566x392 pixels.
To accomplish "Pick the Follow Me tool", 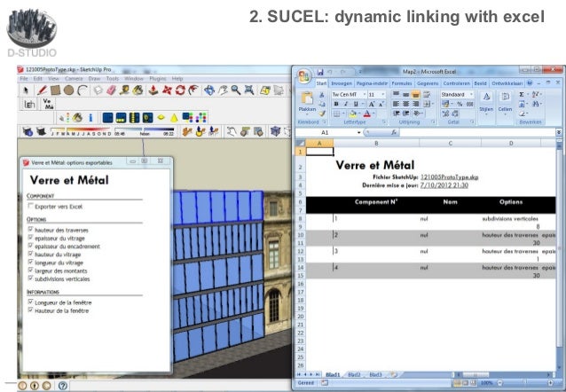I will [x=193, y=90].
